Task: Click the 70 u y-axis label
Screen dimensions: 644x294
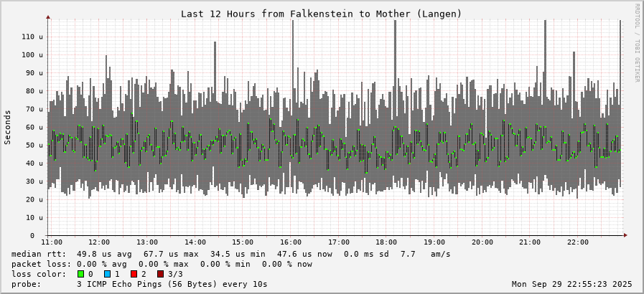Action: click(x=34, y=109)
